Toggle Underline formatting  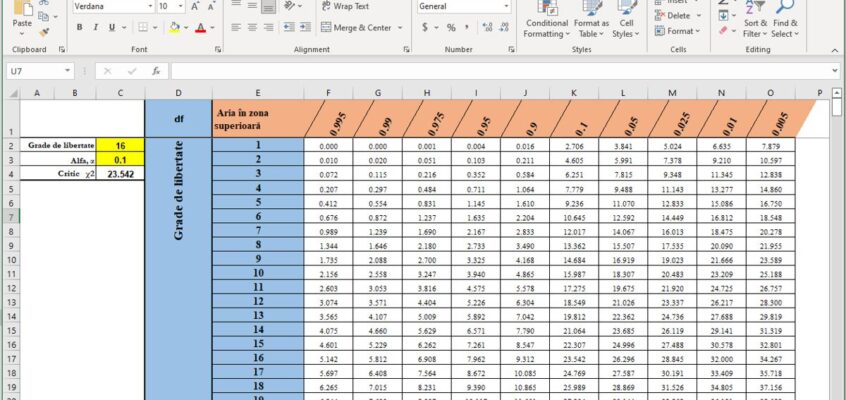(x=112, y=28)
